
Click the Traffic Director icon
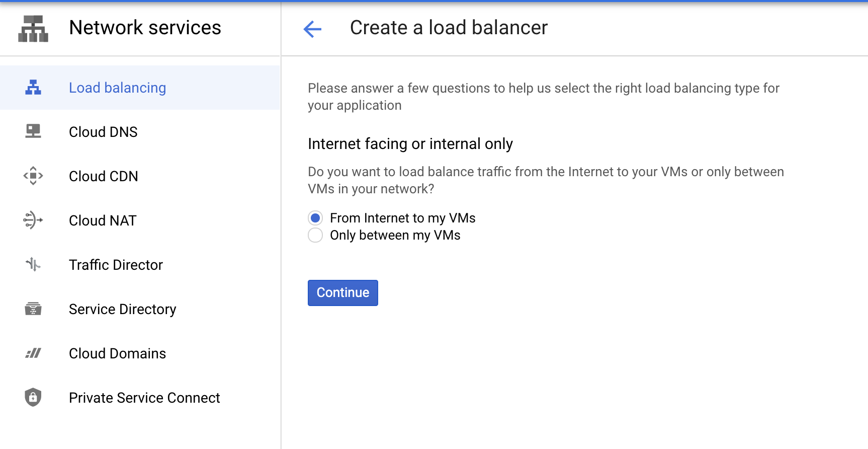pos(33,264)
